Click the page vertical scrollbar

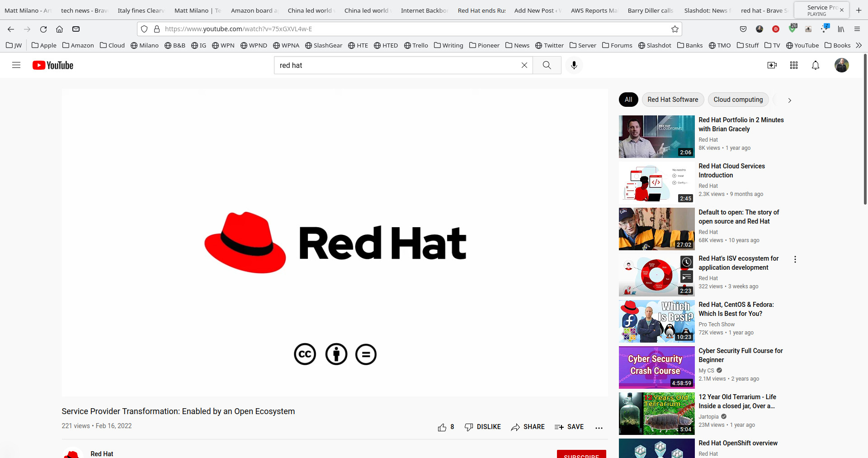point(865,129)
